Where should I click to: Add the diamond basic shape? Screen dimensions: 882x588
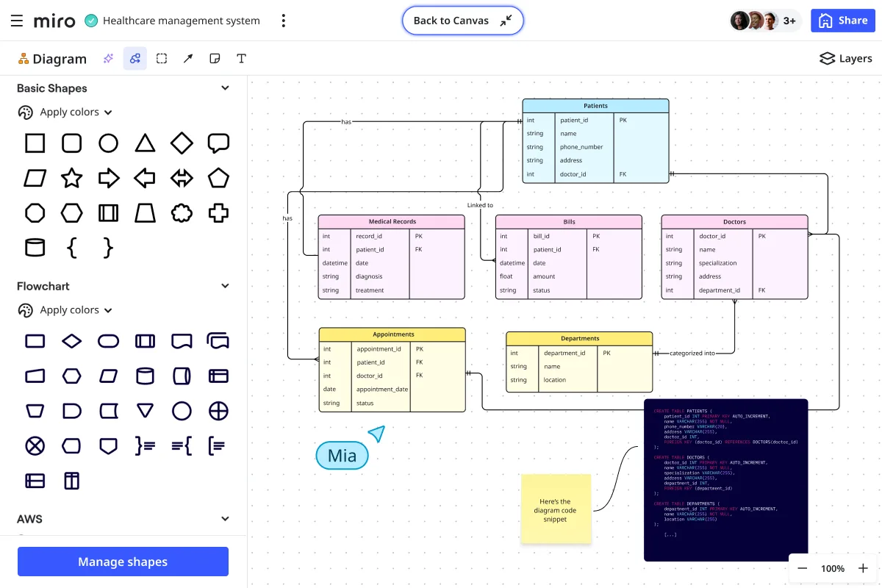[182, 143]
